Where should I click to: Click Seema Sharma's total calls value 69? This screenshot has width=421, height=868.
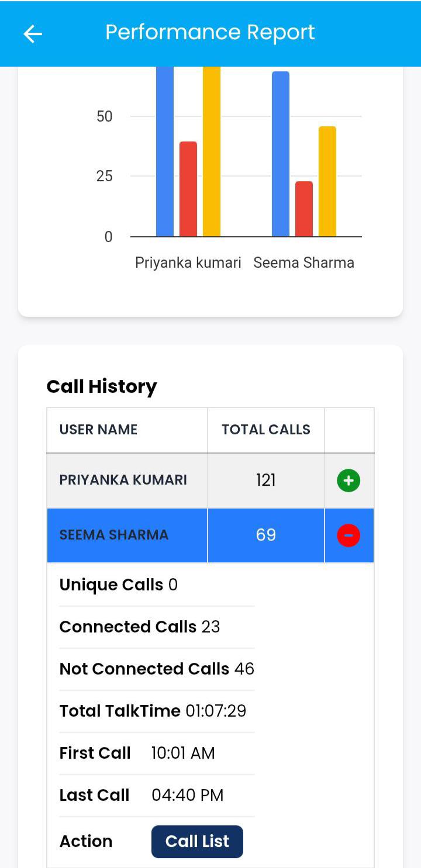pos(265,535)
